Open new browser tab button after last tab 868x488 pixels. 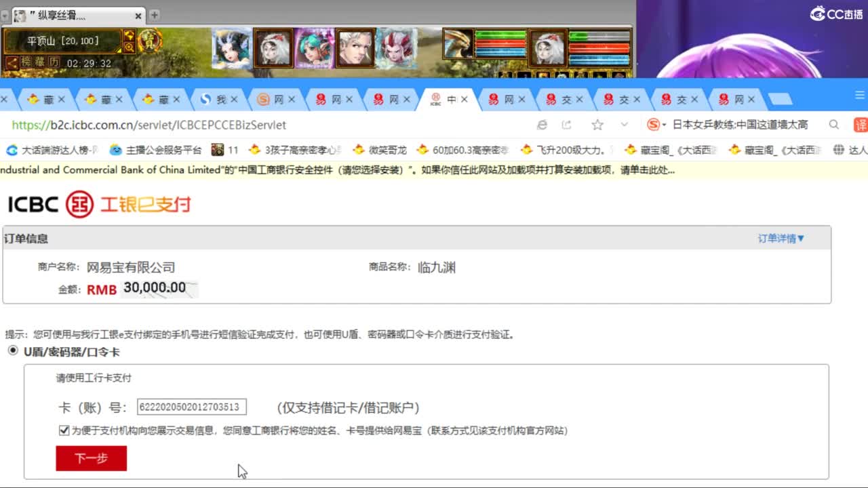click(x=780, y=100)
